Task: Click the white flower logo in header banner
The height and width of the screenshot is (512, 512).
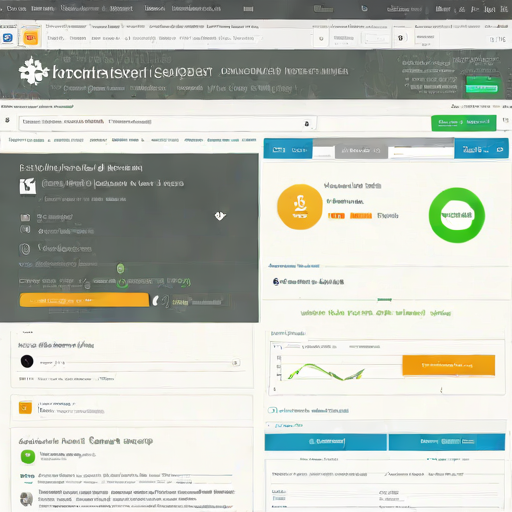Action: [x=33, y=71]
